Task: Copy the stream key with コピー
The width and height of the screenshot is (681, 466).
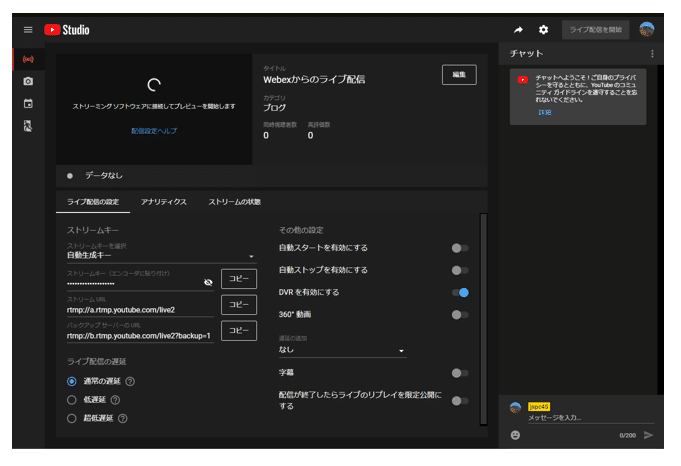Action: tap(239, 279)
